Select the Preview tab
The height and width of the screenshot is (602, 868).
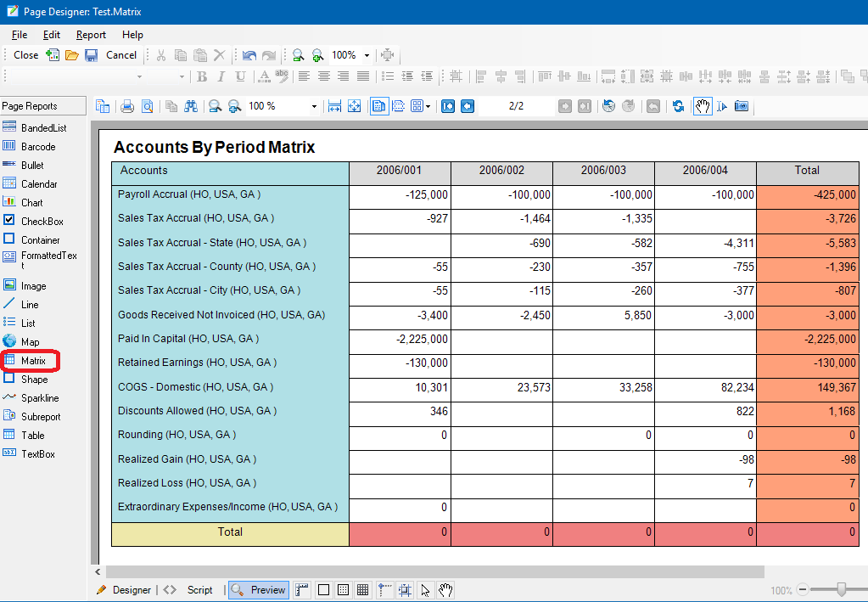tap(259, 590)
